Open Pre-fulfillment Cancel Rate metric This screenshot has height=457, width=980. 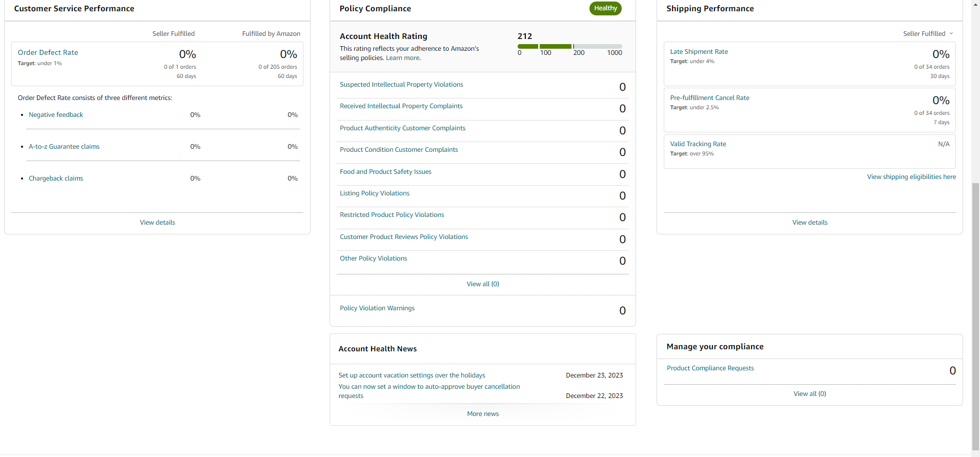pos(710,98)
